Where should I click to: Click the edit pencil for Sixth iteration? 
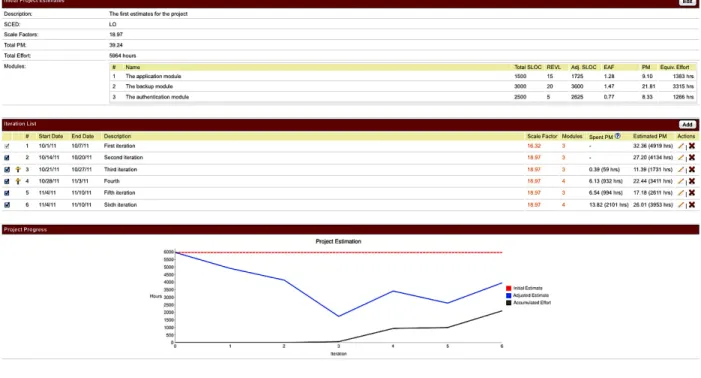coord(681,205)
